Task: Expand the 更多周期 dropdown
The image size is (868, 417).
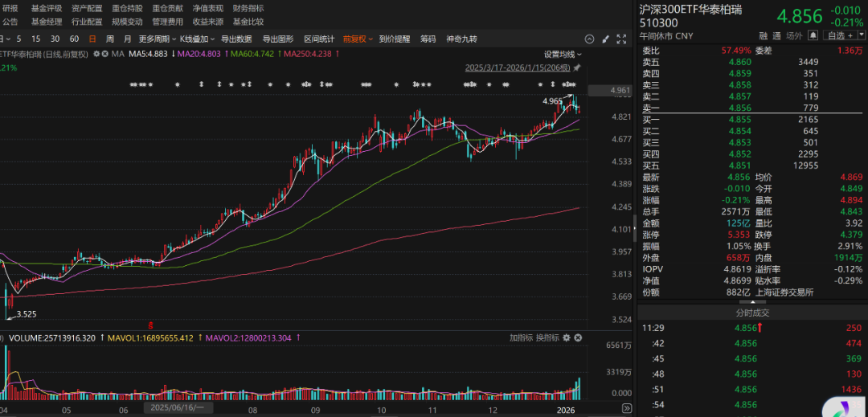Action: [156, 39]
